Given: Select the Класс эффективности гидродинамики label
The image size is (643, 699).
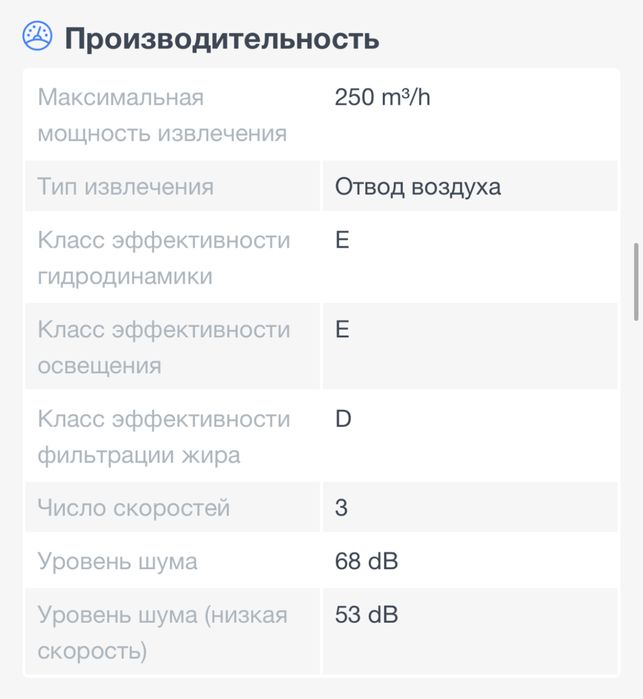Looking at the screenshot, I should click(x=164, y=258).
